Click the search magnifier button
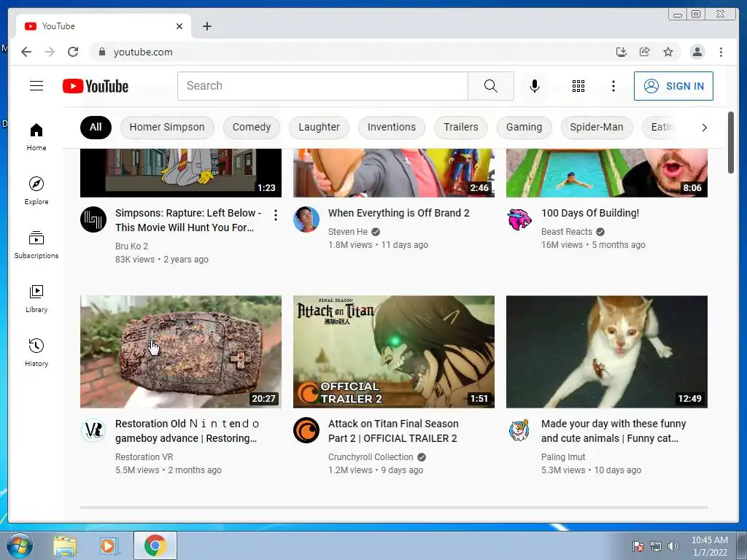The height and width of the screenshot is (560, 747). [x=491, y=86]
